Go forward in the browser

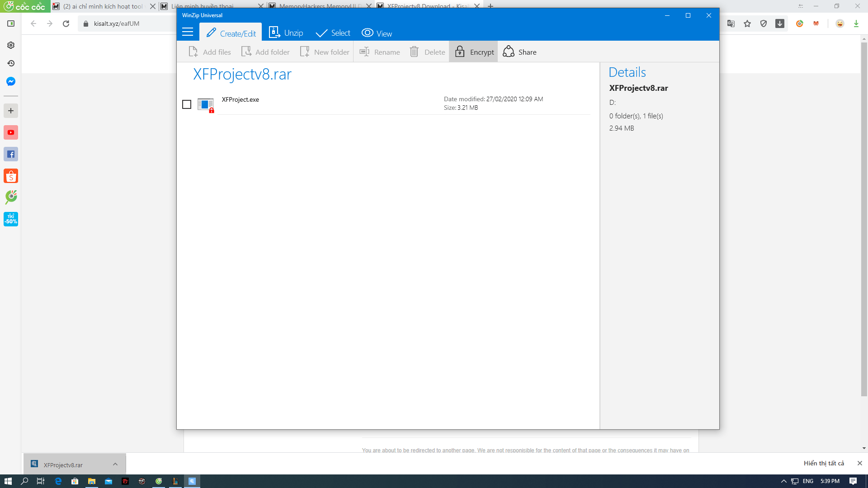50,23
